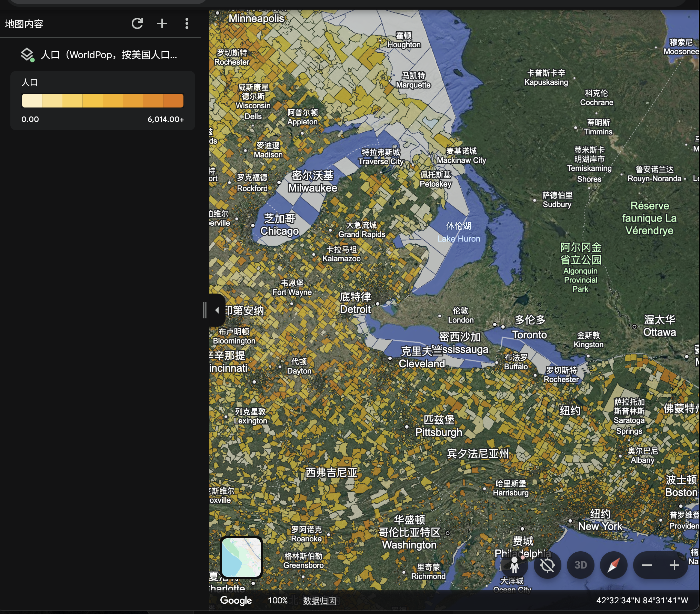Click the coordinates readout in status bar
Screen dimensions: 700x614
point(642,601)
